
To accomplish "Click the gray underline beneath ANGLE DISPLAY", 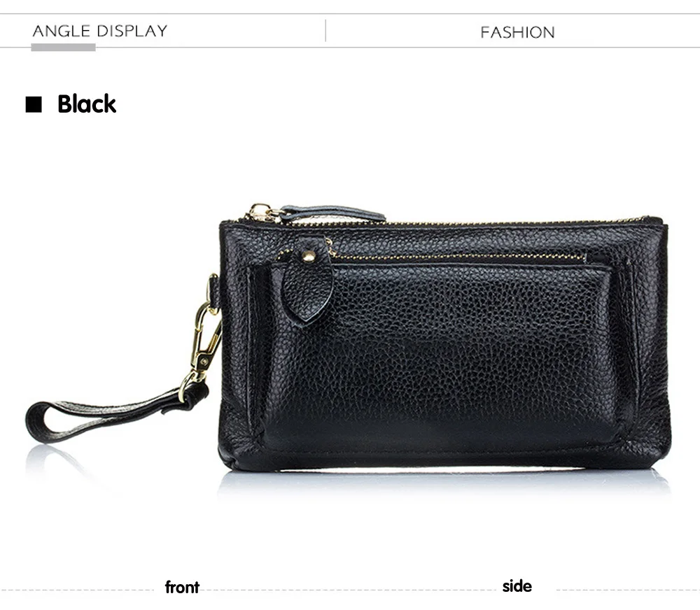I will tap(63, 48).
